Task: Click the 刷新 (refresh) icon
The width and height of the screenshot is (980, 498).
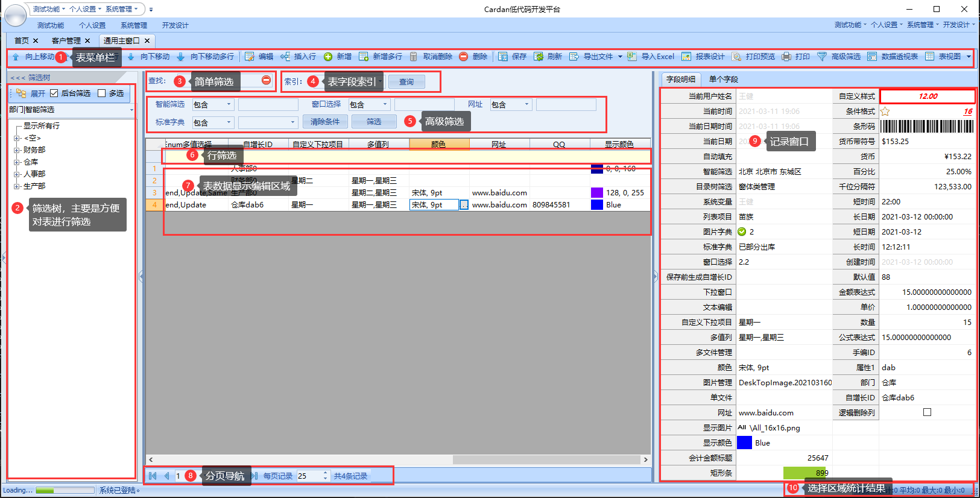Action: (x=539, y=57)
